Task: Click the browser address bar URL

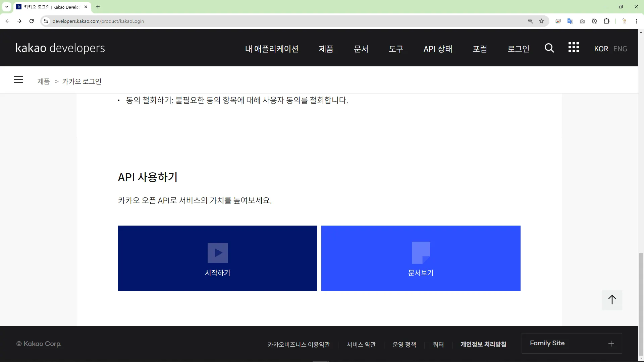Action: (x=98, y=21)
